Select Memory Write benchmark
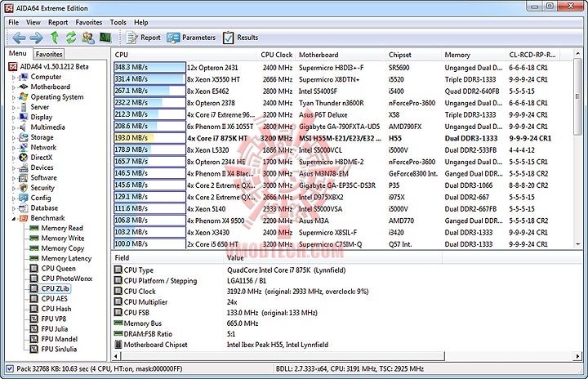Screen dimensions: 588x379 coord(63,239)
